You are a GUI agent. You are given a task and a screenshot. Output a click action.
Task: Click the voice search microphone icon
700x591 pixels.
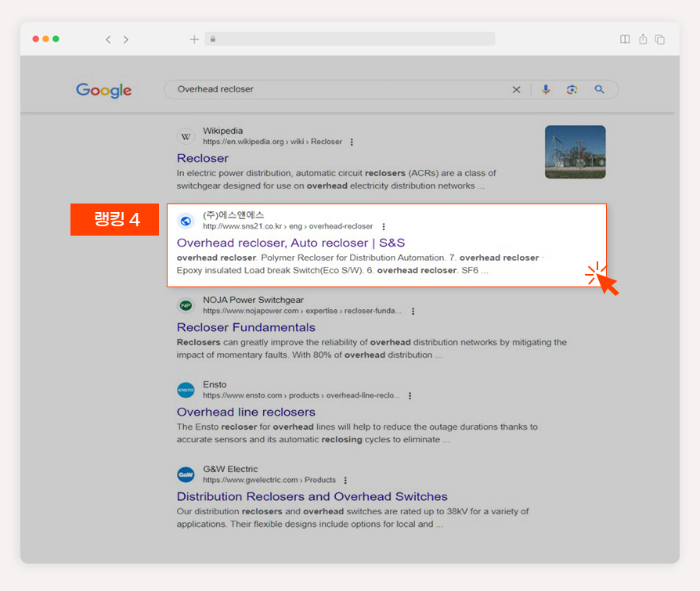[x=546, y=89]
